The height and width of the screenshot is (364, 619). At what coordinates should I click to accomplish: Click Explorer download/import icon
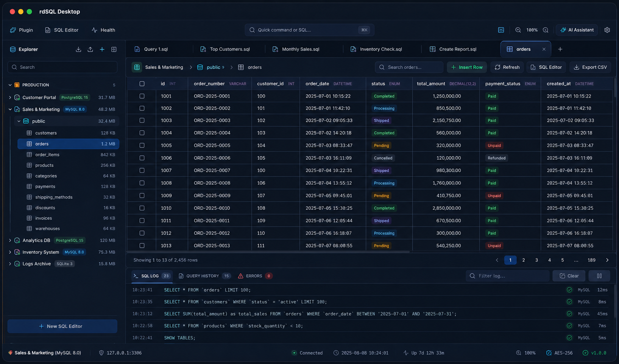coord(78,49)
